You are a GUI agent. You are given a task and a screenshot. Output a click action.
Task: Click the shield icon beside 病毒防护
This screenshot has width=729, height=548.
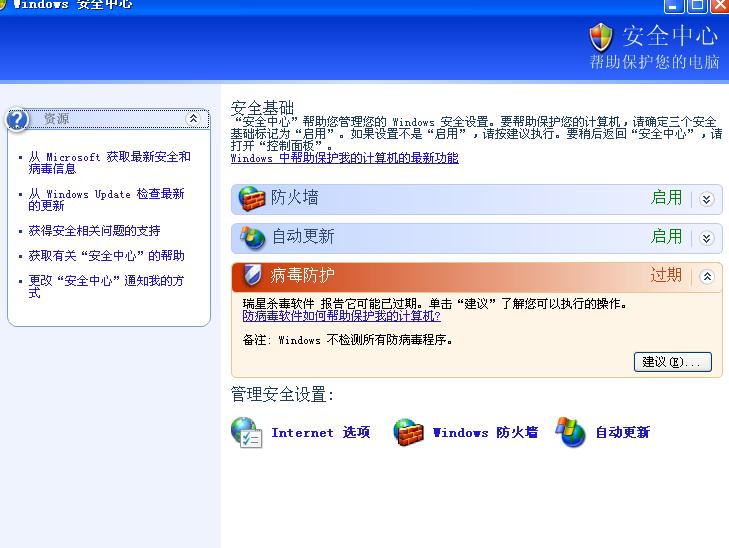(252, 275)
